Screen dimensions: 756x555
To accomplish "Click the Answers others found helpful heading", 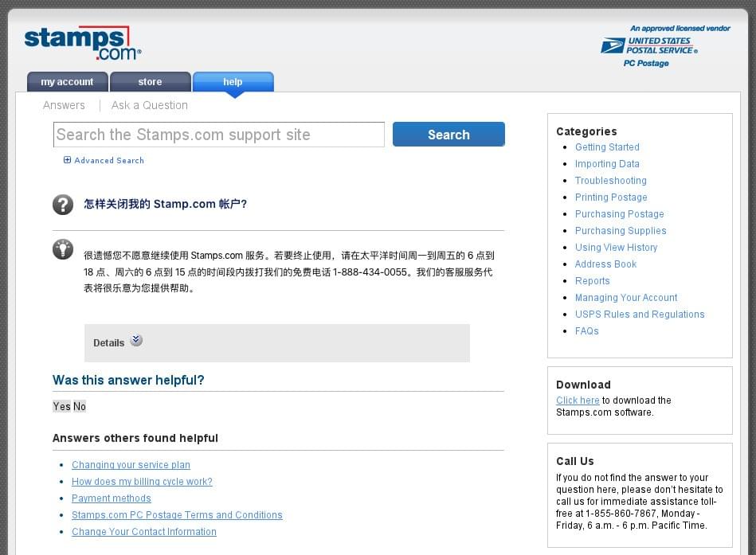I will click(x=135, y=438).
